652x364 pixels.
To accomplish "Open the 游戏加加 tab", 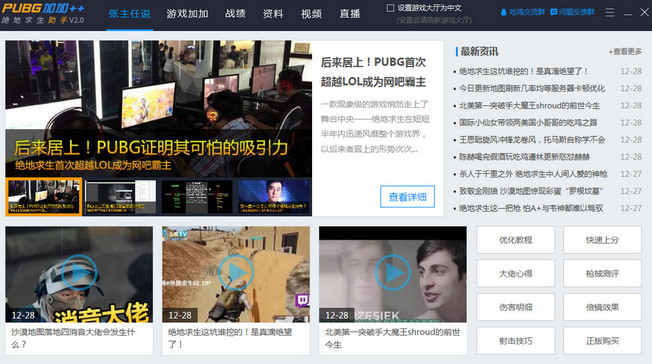I will click(x=187, y=14).
